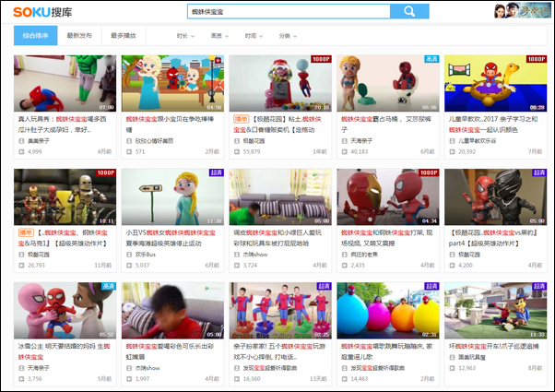Click the play count icon beside 16,360

236,379
